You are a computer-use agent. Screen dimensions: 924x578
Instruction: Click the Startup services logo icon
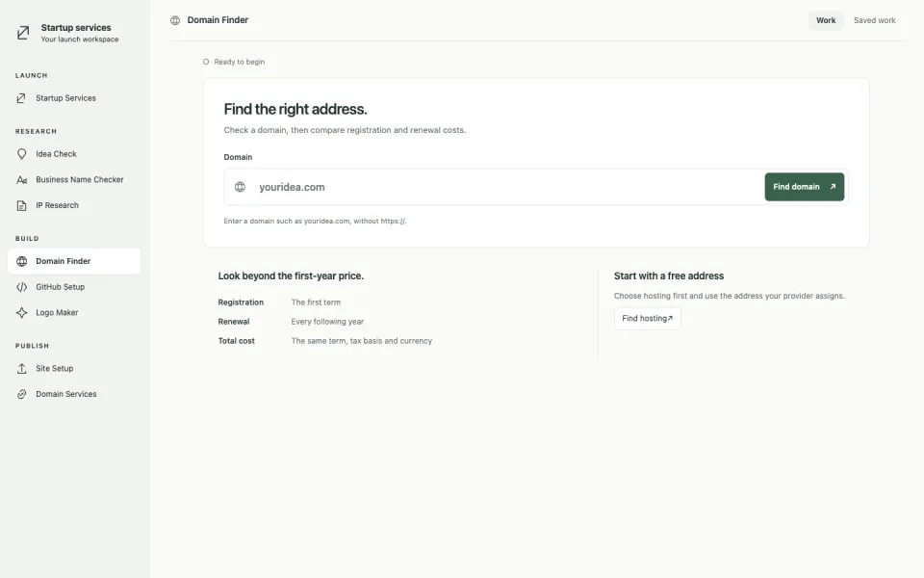[x=23, y=33]
